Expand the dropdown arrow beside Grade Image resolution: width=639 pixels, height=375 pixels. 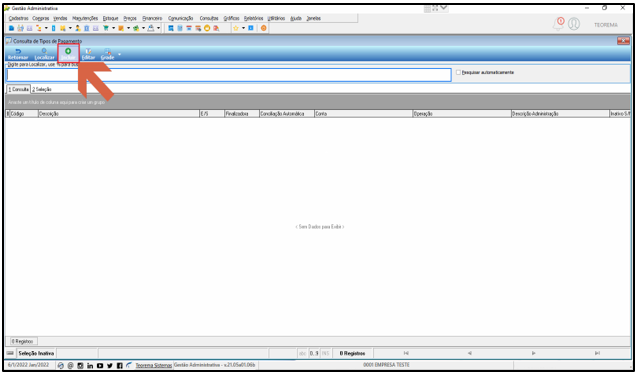click(119, 54)
